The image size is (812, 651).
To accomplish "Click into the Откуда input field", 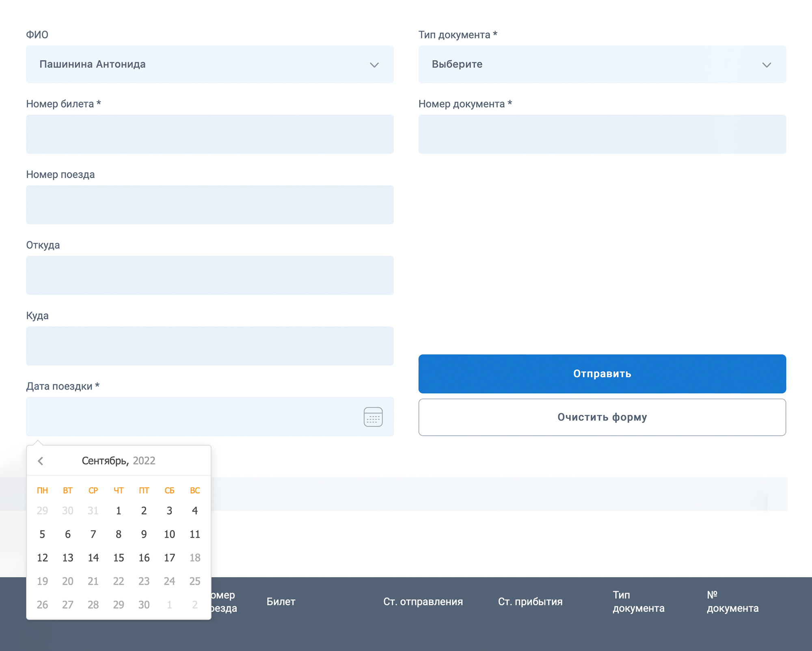I will [210, 275].
